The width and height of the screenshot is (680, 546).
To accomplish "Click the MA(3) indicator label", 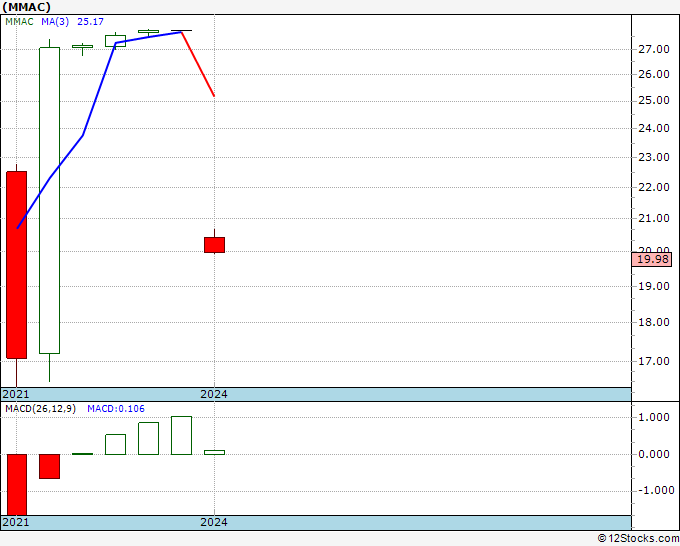I will pos(55,21).
